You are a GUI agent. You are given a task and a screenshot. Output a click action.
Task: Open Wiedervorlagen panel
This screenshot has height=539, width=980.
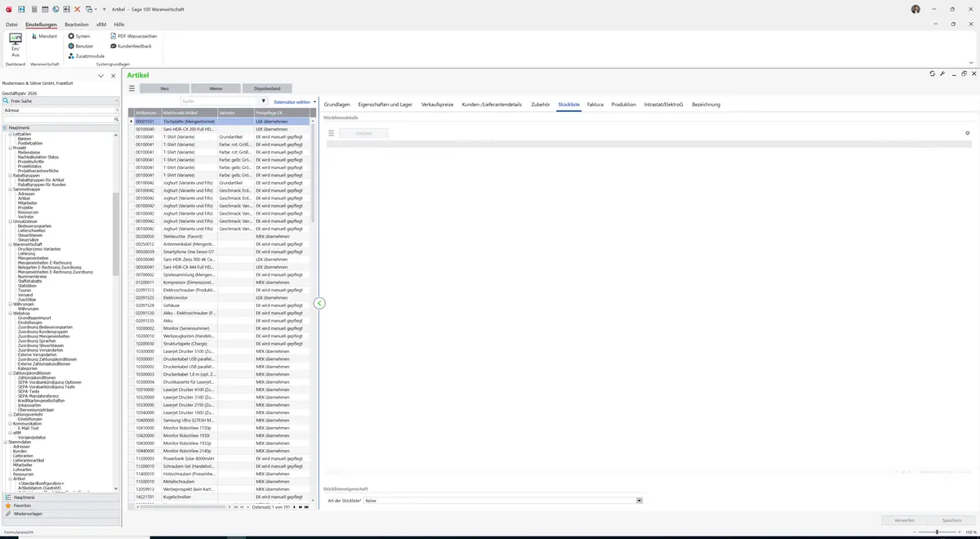(x=60, y=514)
